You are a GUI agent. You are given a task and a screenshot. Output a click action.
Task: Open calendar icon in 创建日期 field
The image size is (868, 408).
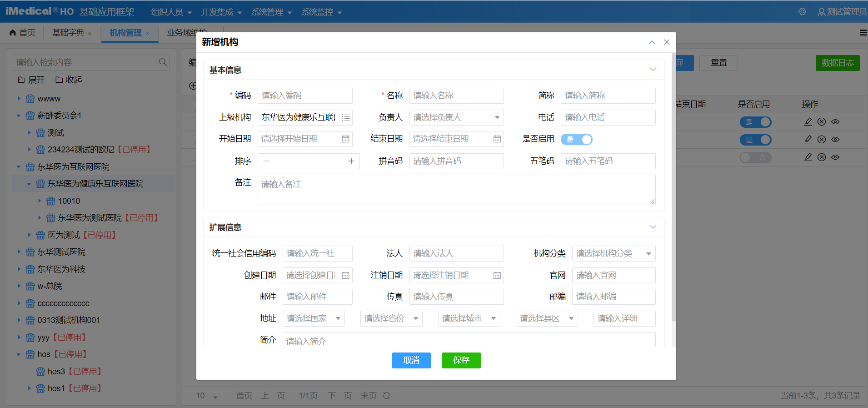coord(345,275)
